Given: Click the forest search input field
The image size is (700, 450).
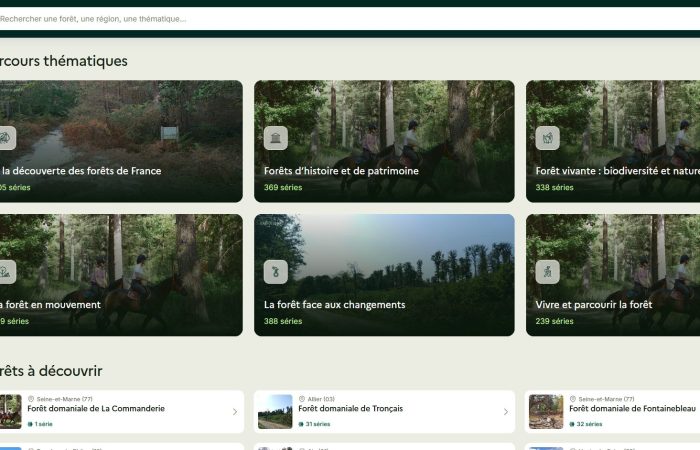Looking at the screenshot, I should point(350,19).
